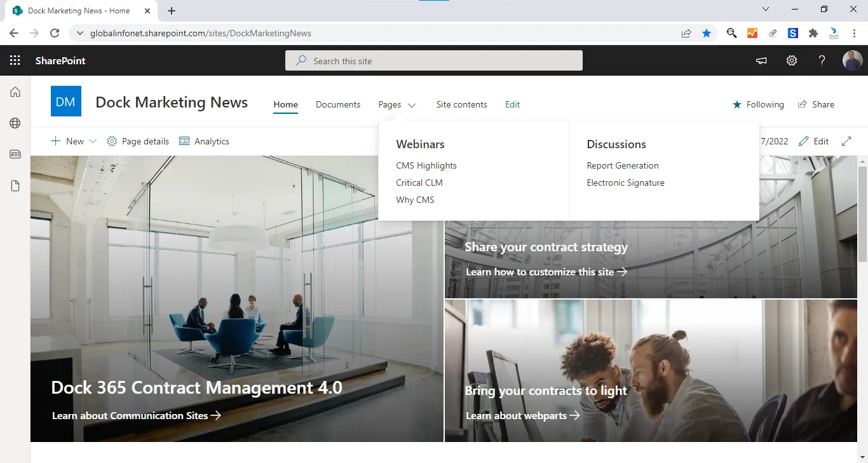Open the Critical CLM page
This screenshot has width=868, height=463.
click(x=419, y=183)
